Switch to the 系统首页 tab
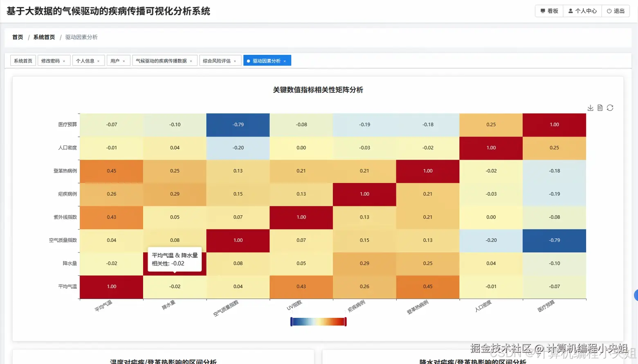638x364 pixels. (x=22, y=60)
